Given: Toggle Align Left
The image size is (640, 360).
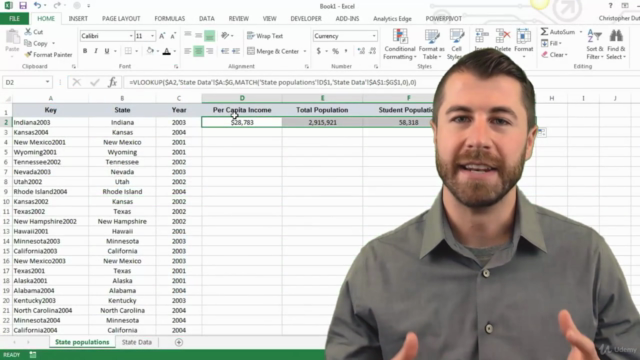Looking at the screenshot, I should (188, 51).
